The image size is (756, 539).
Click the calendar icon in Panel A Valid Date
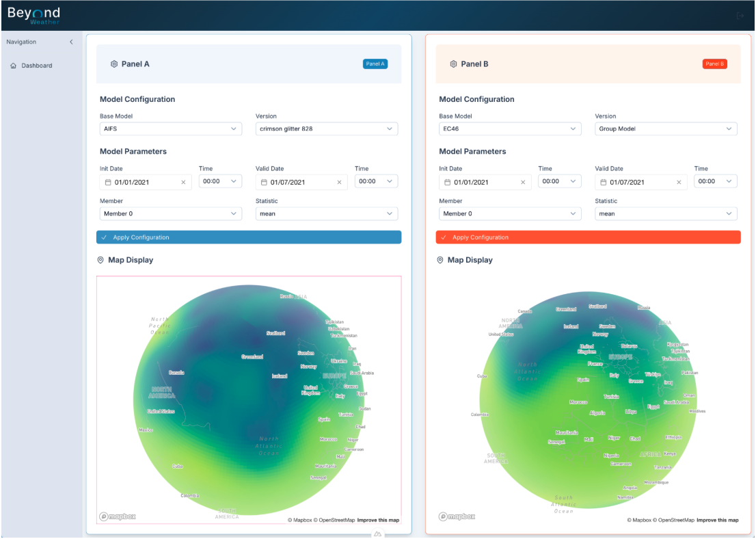coord(264,183)
